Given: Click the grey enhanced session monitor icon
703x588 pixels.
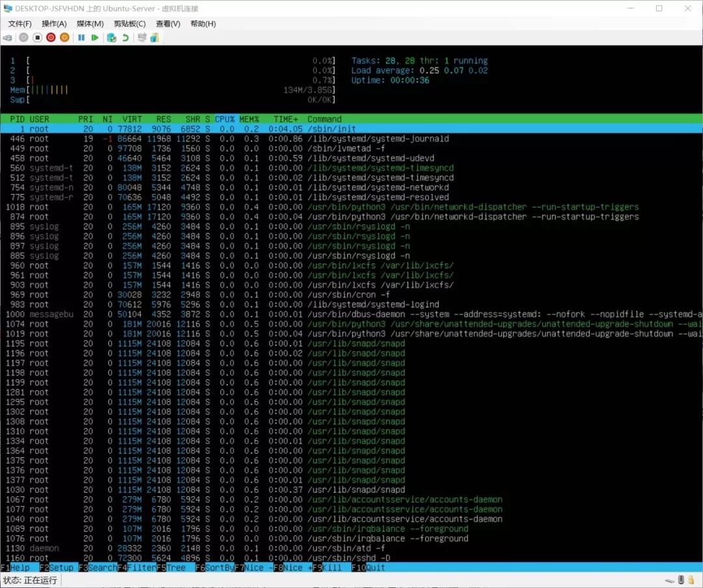Looking at the screenshot, I should [x=142, y=38].
